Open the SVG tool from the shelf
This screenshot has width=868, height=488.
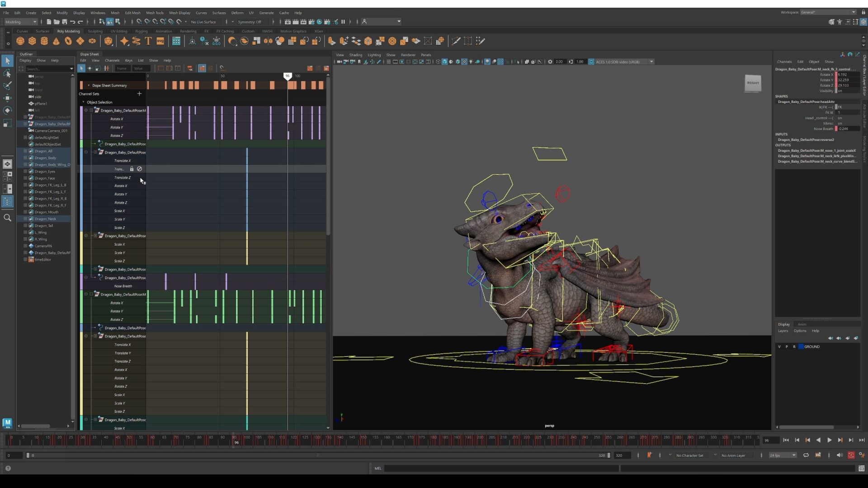[x=160, y=41]
